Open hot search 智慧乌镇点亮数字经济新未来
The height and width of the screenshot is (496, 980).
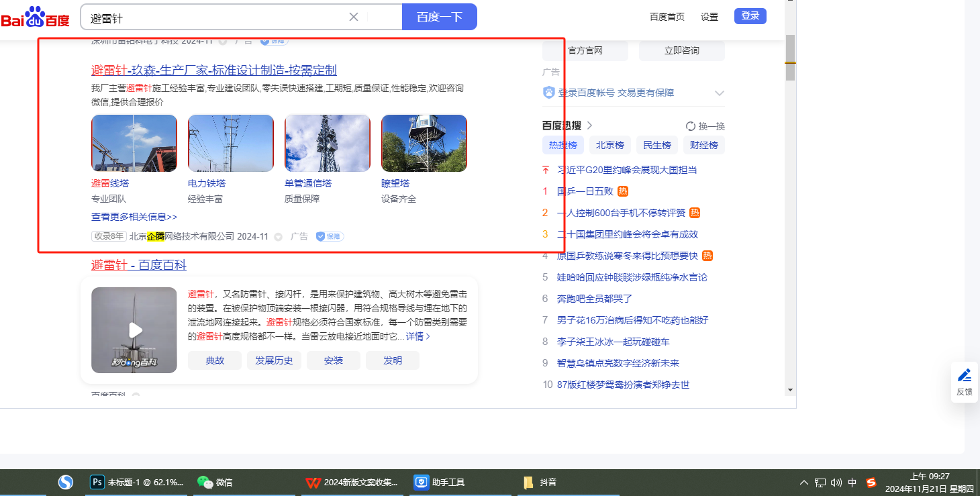618,363
